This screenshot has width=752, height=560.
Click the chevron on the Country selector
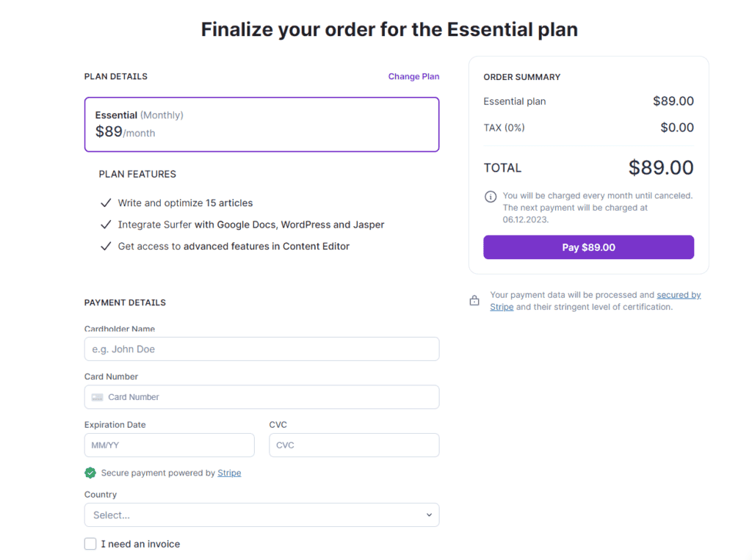coord(429,514)
